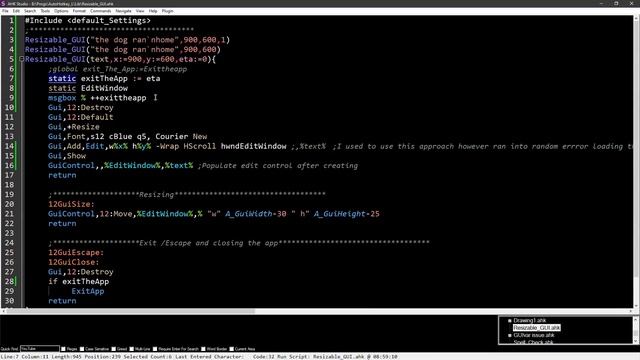The width and height of the screenshot is (640, 360).
Task: Click the editor vertical scrollbar down arrow
Action: point(636,305)
